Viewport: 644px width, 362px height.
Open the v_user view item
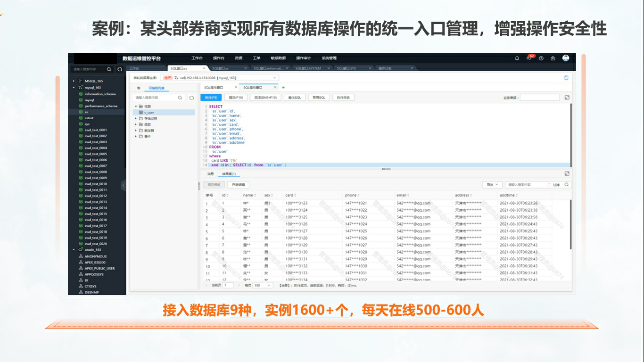pyautogui.click(x=149, y=113)
